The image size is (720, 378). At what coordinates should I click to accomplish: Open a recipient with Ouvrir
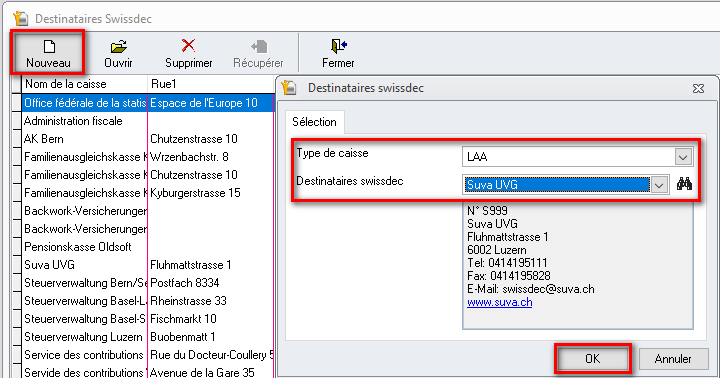[x=118, y=53]
